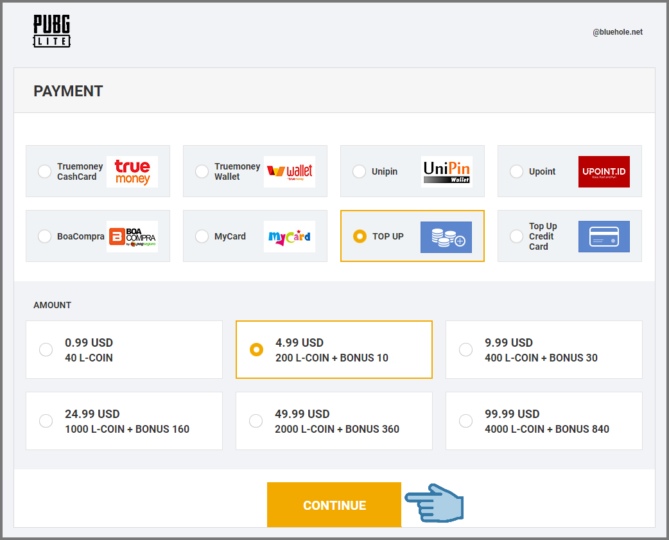Viewport: 669px width, 540px height.
Task: Click the UPOINT.ID red logo
Action: point(604,171)
